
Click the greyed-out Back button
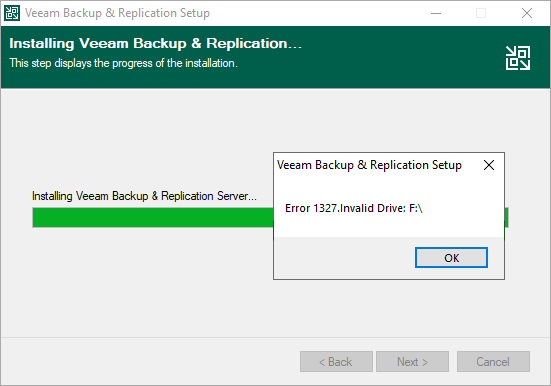pyautogui.click(x=336, y=361)
